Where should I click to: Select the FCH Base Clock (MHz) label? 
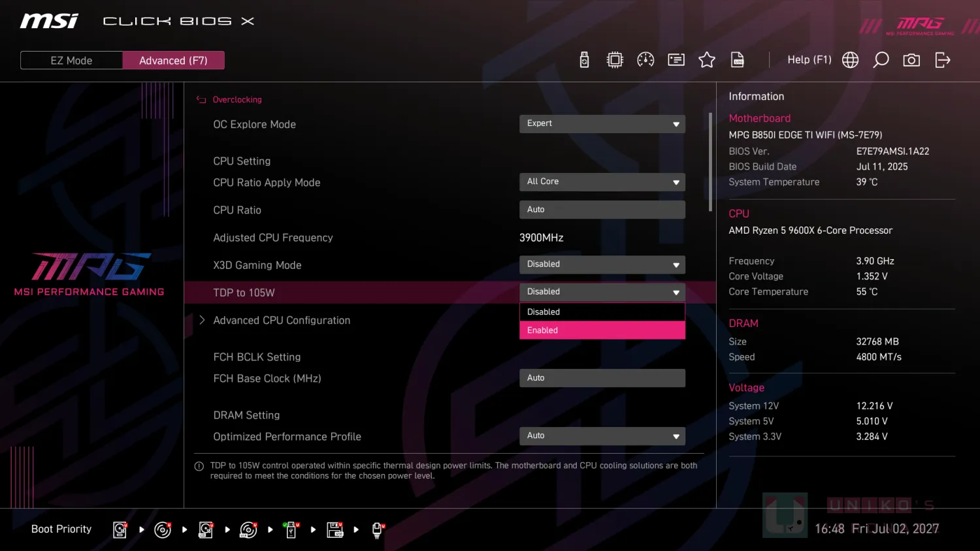pyautogui.click(x=267, y=379)
